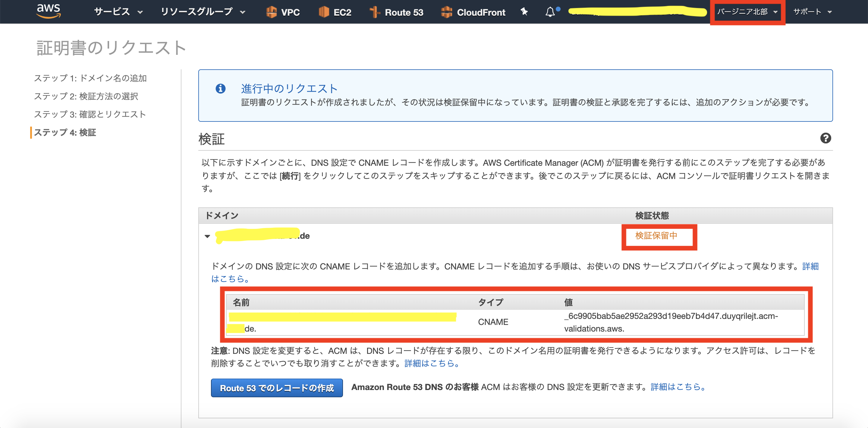Click the help question mark icon
This screenshot has width=868, height=428.
825,138
